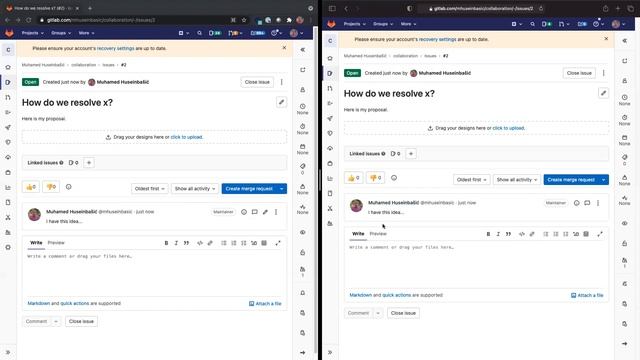Switch to Preview tab in left window

pos(56,242)
